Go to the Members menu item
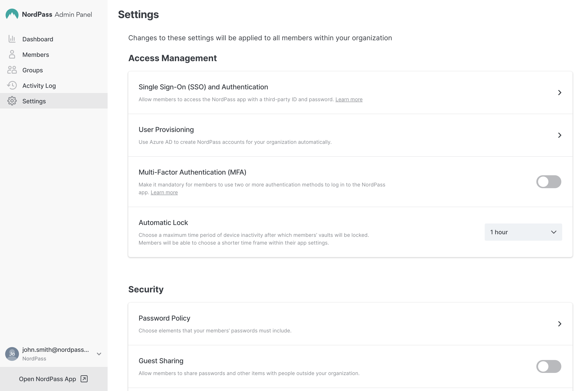Image resolution: width=588 pixels, height=391 pixels. click(x=36, y=55)
